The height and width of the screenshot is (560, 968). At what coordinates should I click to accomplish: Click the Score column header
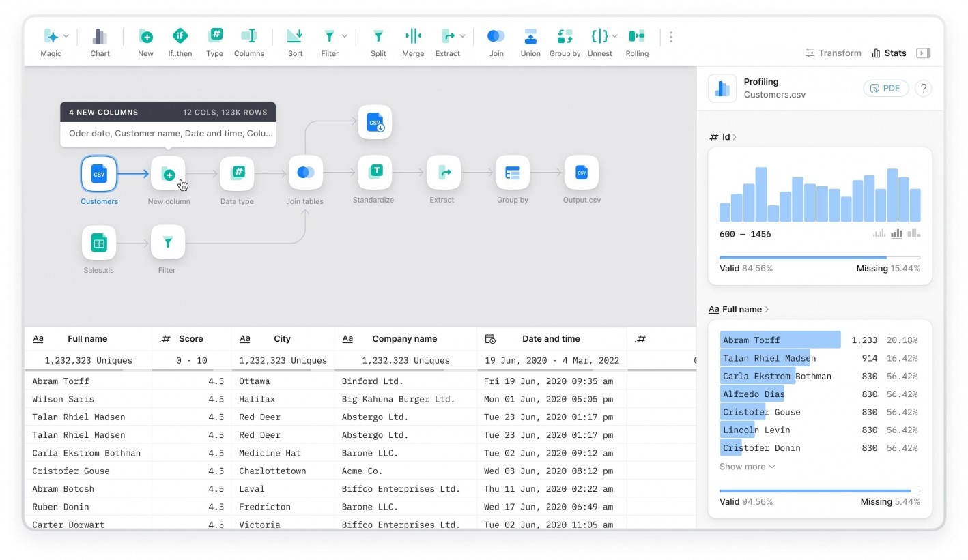(x=192, y=339)
